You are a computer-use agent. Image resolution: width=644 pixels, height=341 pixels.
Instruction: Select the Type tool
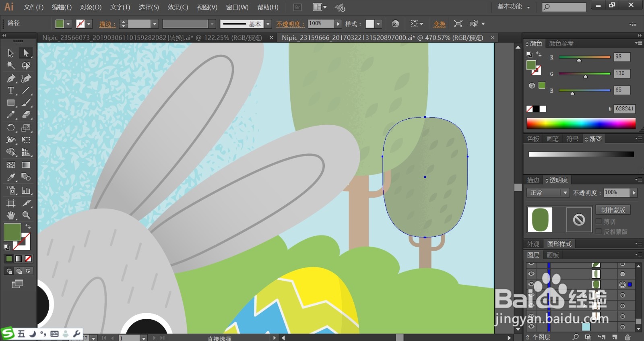[11, 91]
